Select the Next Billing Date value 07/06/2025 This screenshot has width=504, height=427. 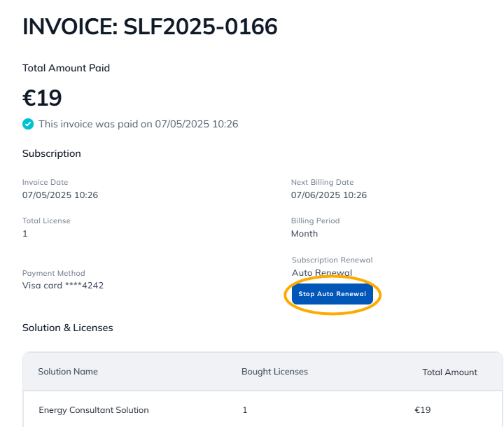click(329, 195)
